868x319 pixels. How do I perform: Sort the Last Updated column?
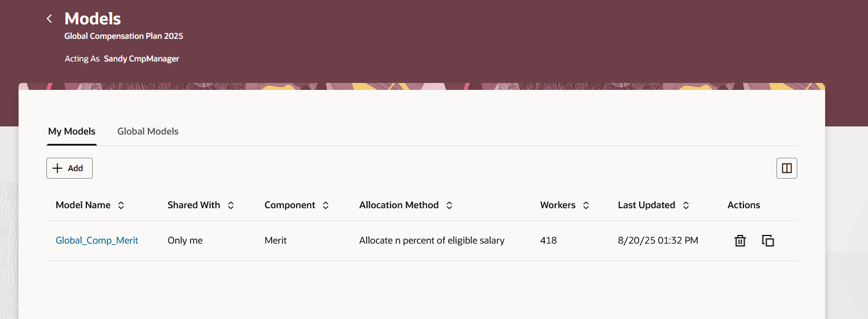click(686, 205)
